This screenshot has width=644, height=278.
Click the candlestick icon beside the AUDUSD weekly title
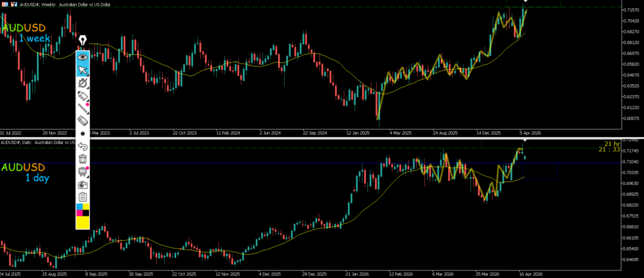13,3
